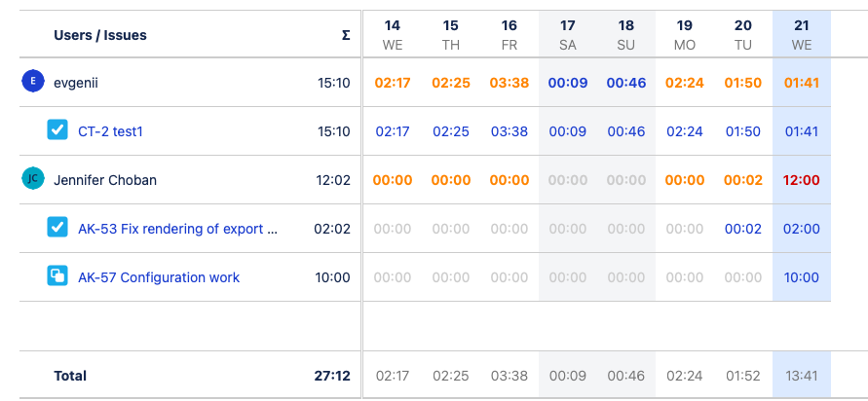Click evgenii's 03:38 Friday time total
Viewport: 868px width, 401px height.
point(509,83)
